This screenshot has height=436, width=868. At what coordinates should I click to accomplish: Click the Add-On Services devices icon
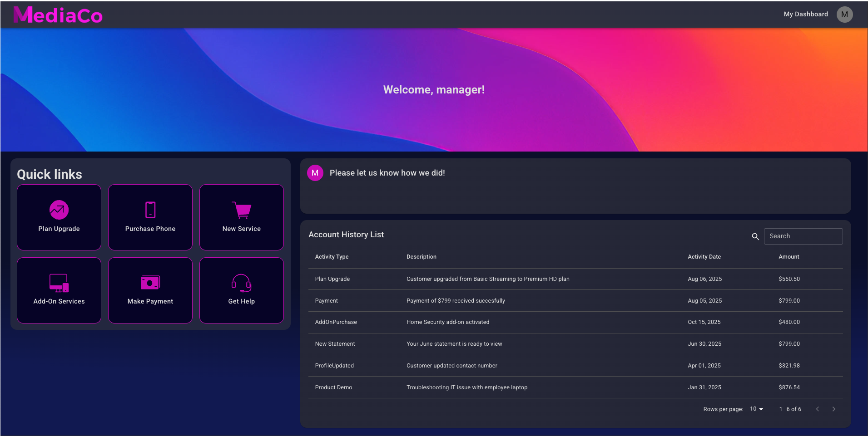pyautogui.click(x=59, y=283)
